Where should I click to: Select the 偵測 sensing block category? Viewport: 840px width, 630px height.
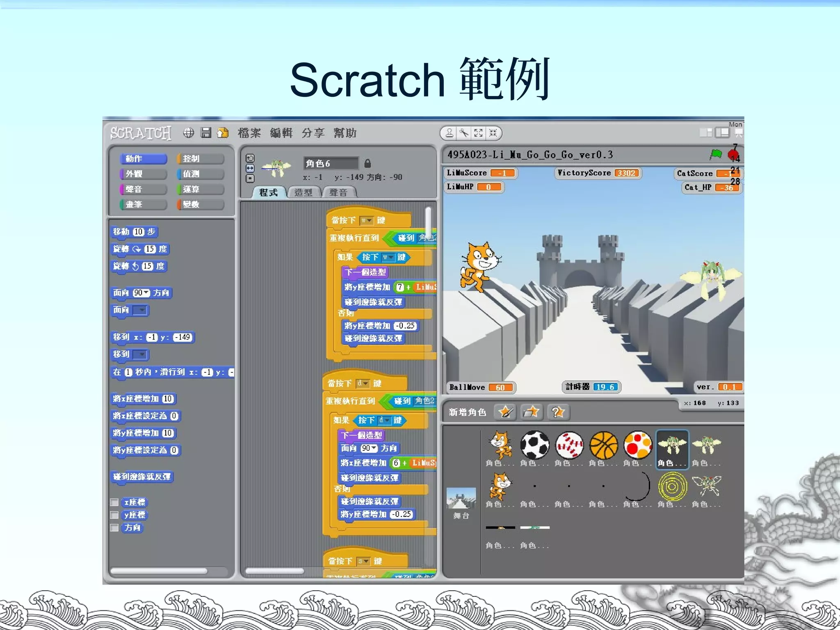[x=201, y=174]
